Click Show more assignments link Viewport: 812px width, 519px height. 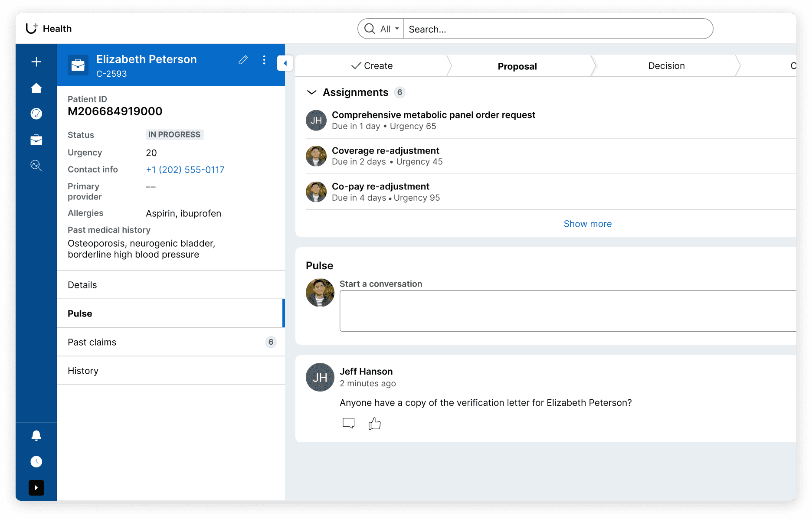[588, 224]
